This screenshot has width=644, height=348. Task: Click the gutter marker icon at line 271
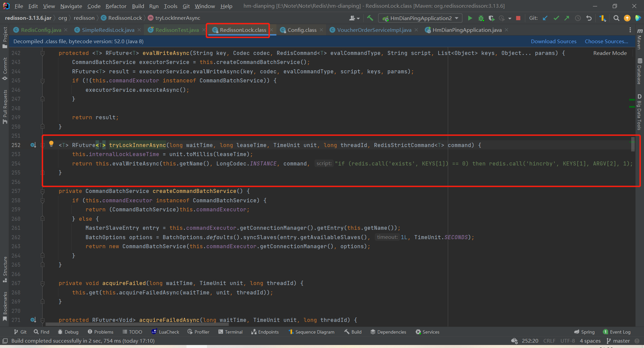(x=33, y=320)
